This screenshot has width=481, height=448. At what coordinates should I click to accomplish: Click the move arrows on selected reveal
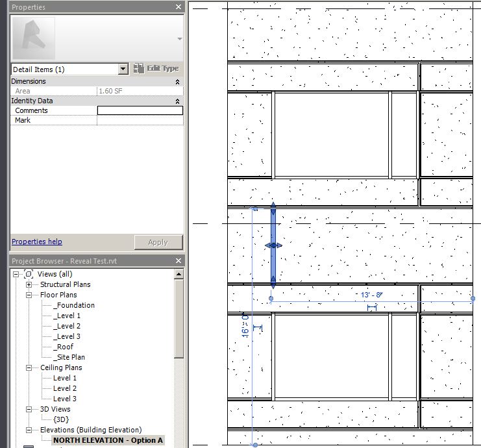point(273,245)
